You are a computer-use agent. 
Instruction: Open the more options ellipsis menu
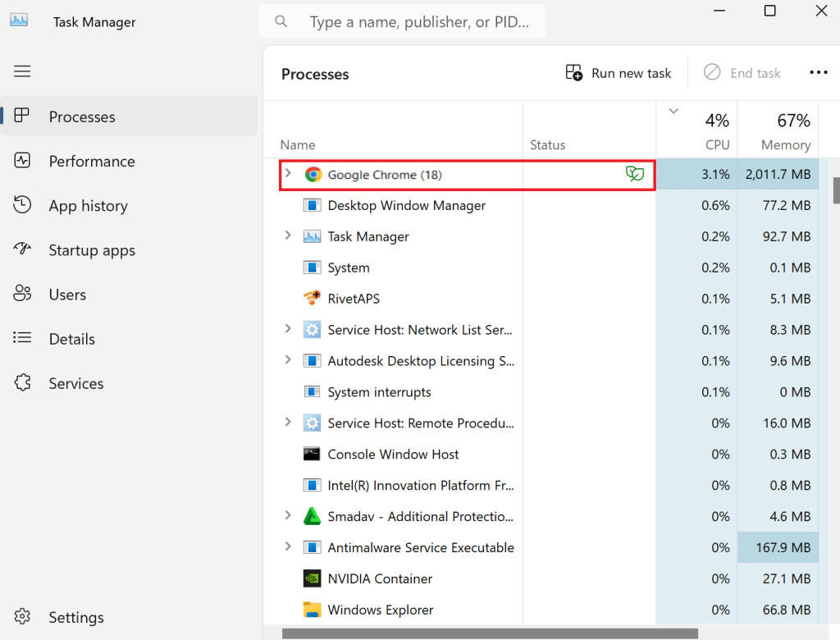[x=819, y=72]
